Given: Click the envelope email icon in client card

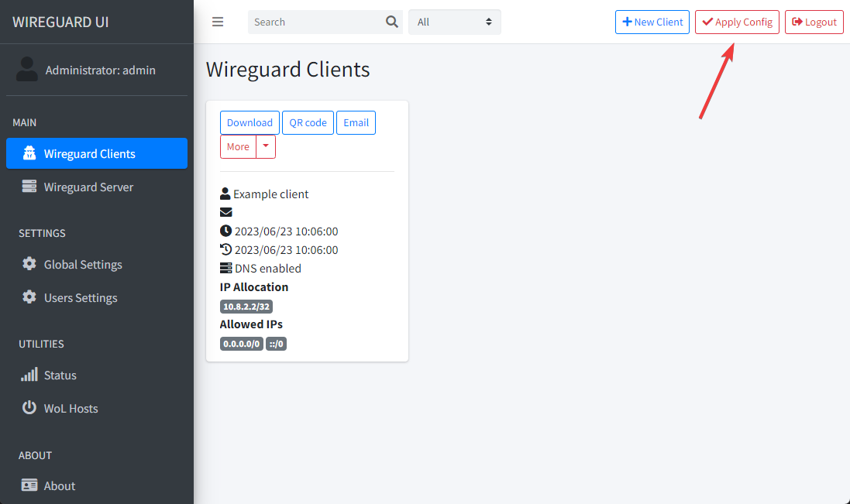Looking at the screenshot, I should point(226,212).
